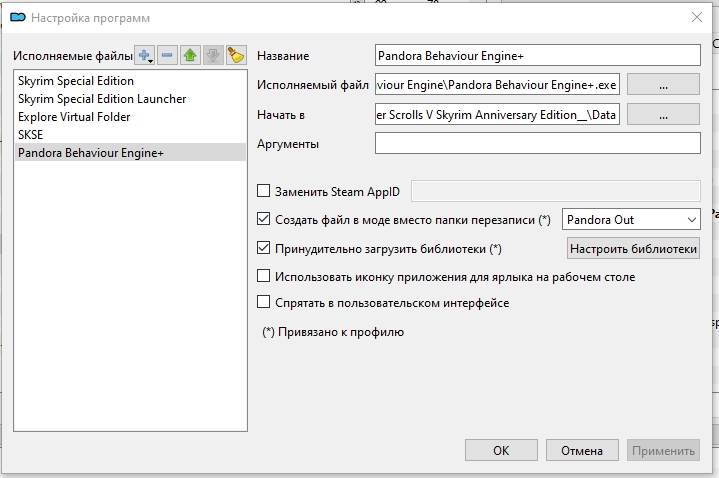
Task: Click the Mod Organizer icon in title bar
Action: [18, 17]
